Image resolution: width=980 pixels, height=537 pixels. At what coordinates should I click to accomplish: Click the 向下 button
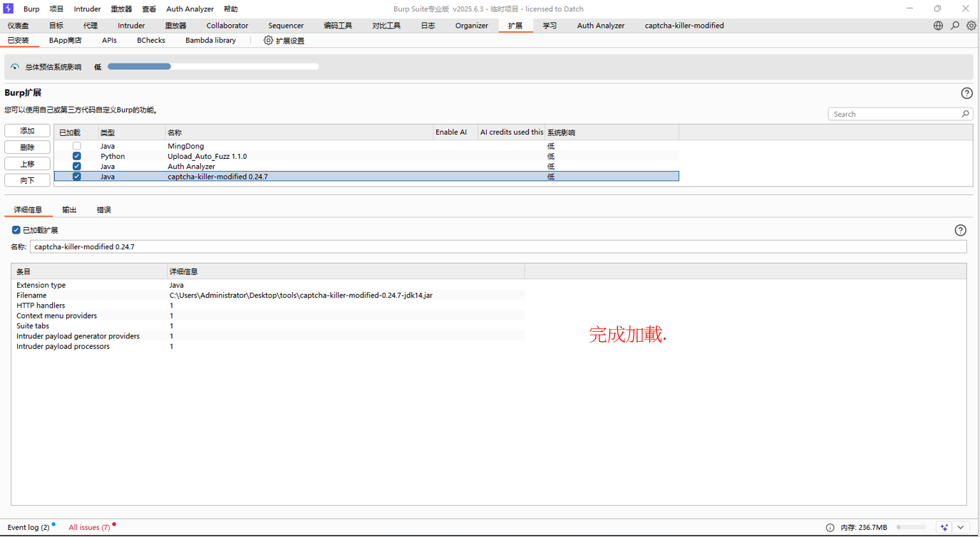[x=27, y=180]
